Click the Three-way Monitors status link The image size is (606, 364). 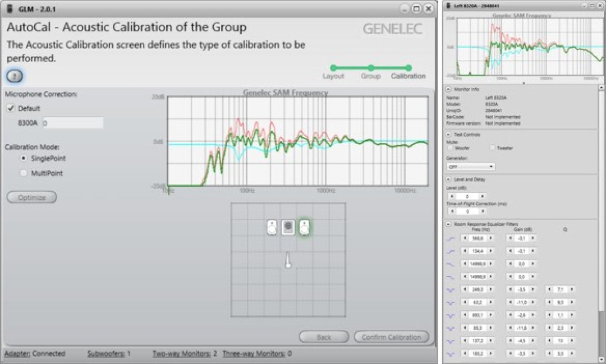[x=254, y=353]
